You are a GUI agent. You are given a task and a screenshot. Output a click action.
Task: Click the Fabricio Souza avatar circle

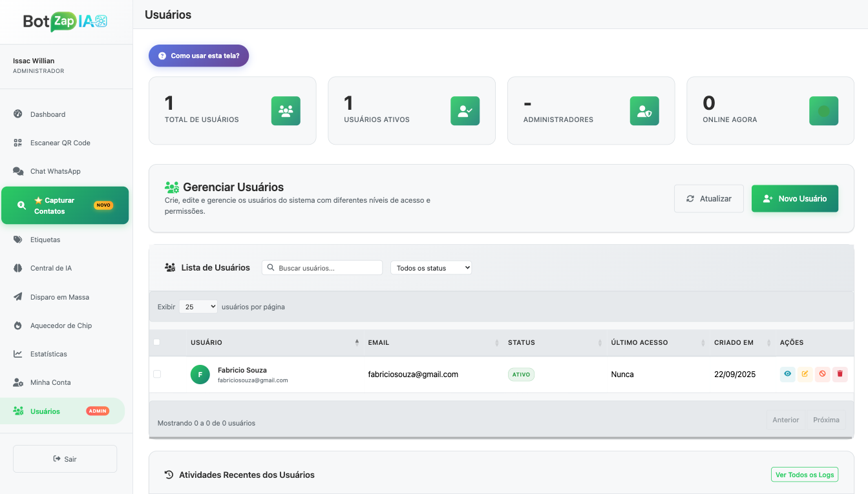point(200,375)
